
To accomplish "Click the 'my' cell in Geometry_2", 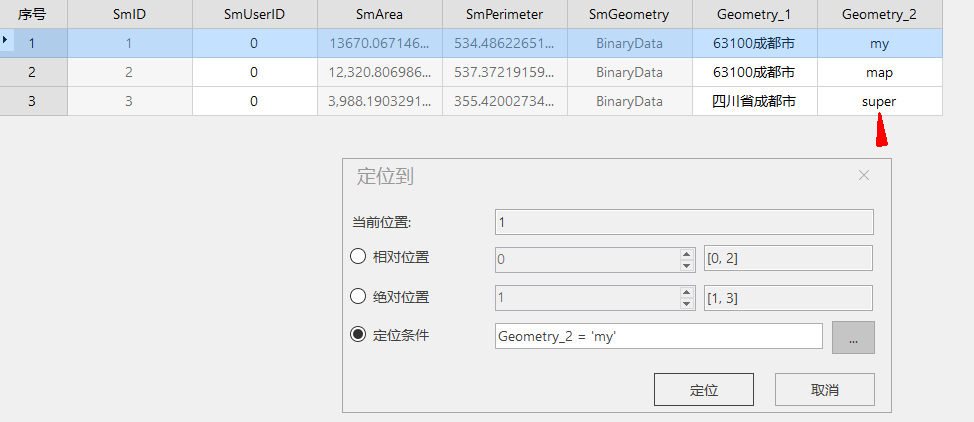I will [880, 44].
